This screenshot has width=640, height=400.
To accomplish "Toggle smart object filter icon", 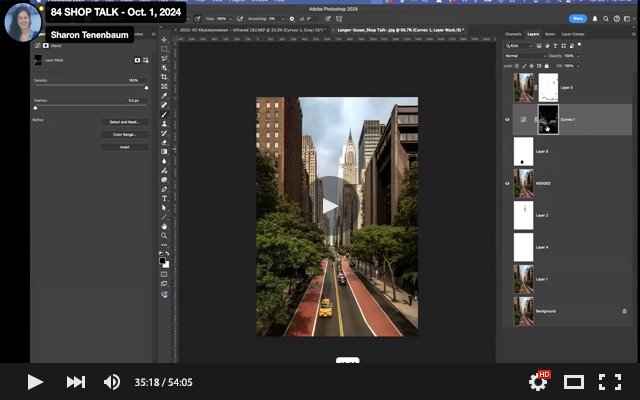I will (x=571, y=46).
